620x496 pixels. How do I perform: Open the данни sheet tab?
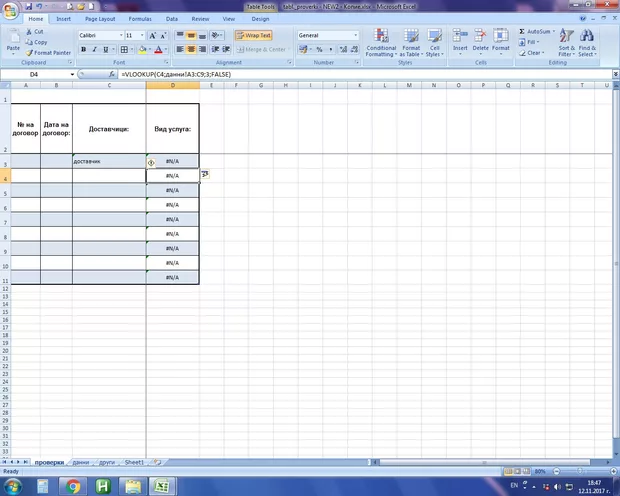81,463
